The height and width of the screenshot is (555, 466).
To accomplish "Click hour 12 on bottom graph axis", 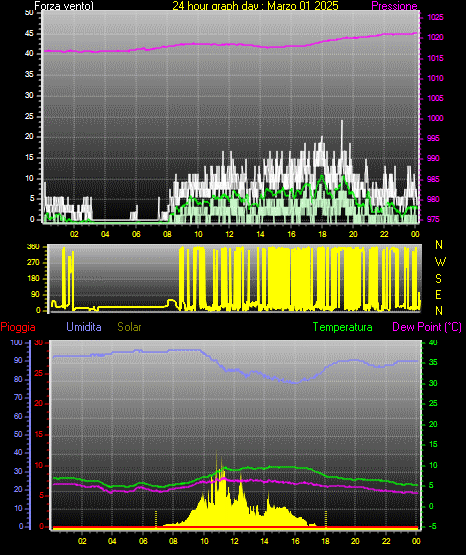I will (x=234, y=541).
